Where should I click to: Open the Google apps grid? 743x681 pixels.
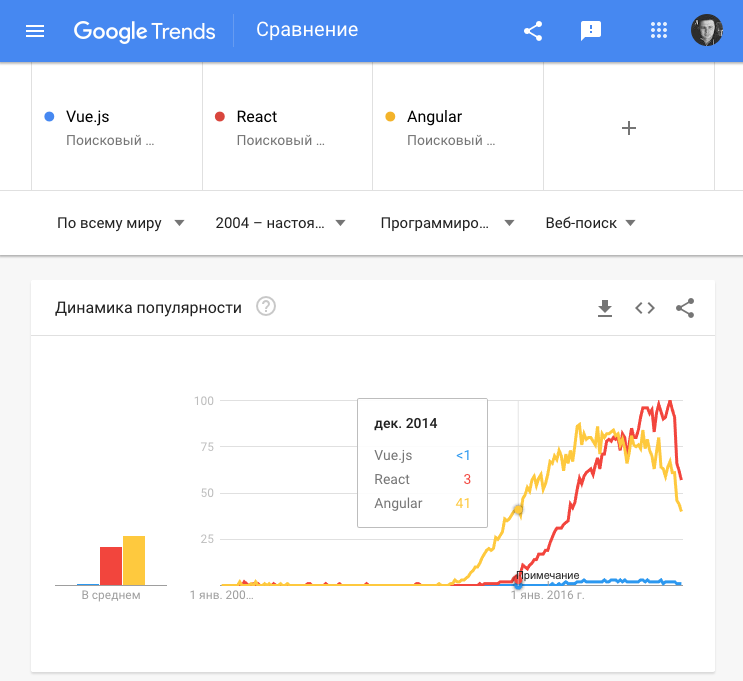pos(658,31)
